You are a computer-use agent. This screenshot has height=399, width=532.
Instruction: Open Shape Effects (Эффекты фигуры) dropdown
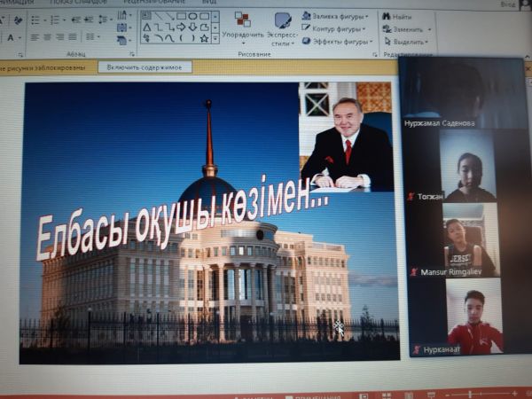point(336,41)
